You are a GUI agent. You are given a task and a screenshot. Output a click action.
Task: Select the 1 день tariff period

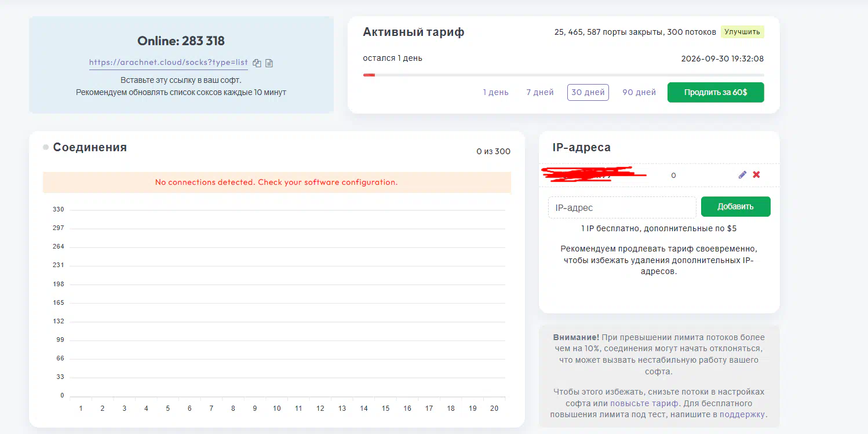(x=496, y=92)
